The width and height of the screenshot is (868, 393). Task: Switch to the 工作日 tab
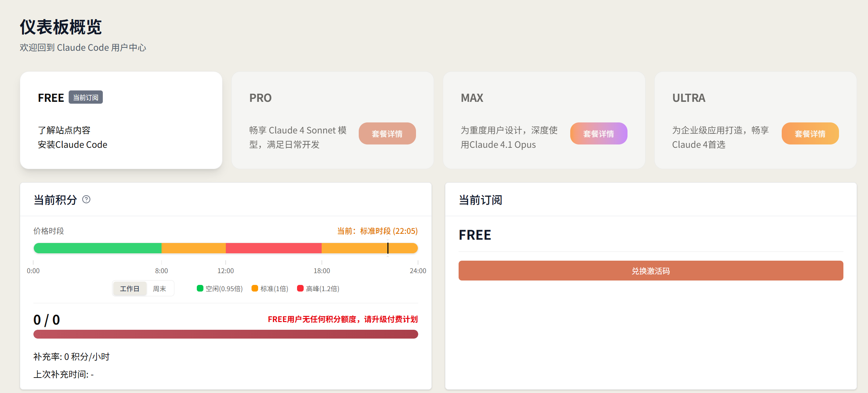coord(130,289)
